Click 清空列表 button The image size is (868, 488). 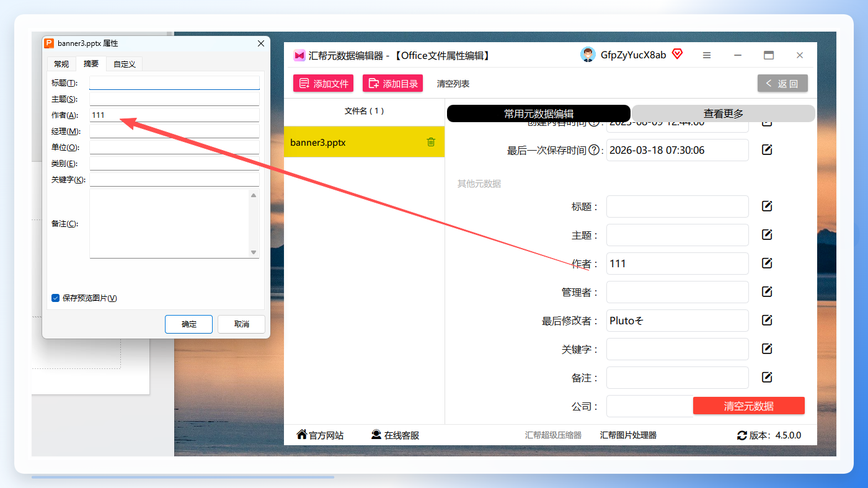click(x=453, y=84)
